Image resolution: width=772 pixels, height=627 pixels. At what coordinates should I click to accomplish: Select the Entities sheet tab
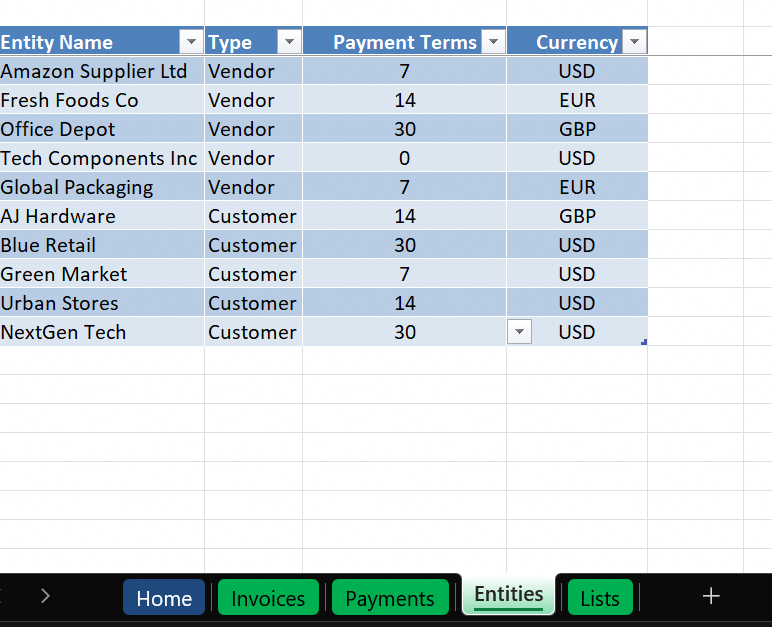click(x=508, y=595)
